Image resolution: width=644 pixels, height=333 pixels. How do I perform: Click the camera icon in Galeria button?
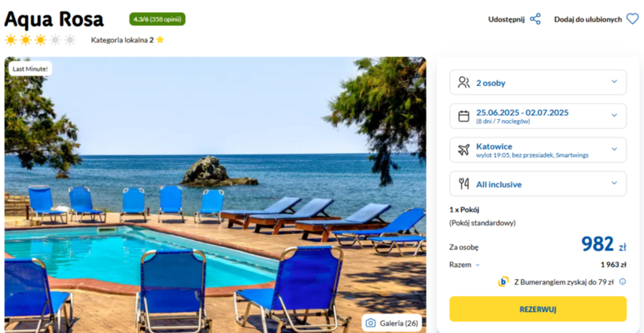click(370, 323)
